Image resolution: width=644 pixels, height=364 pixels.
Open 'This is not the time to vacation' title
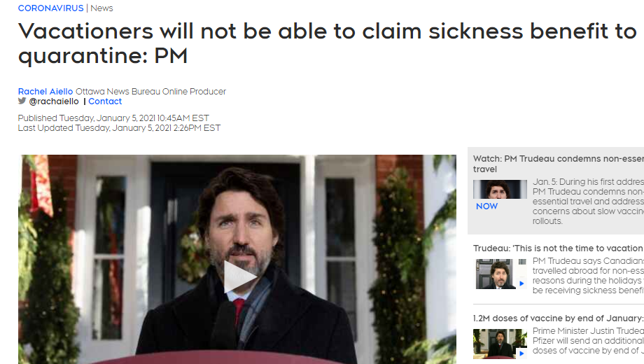(x=558, y=248)
